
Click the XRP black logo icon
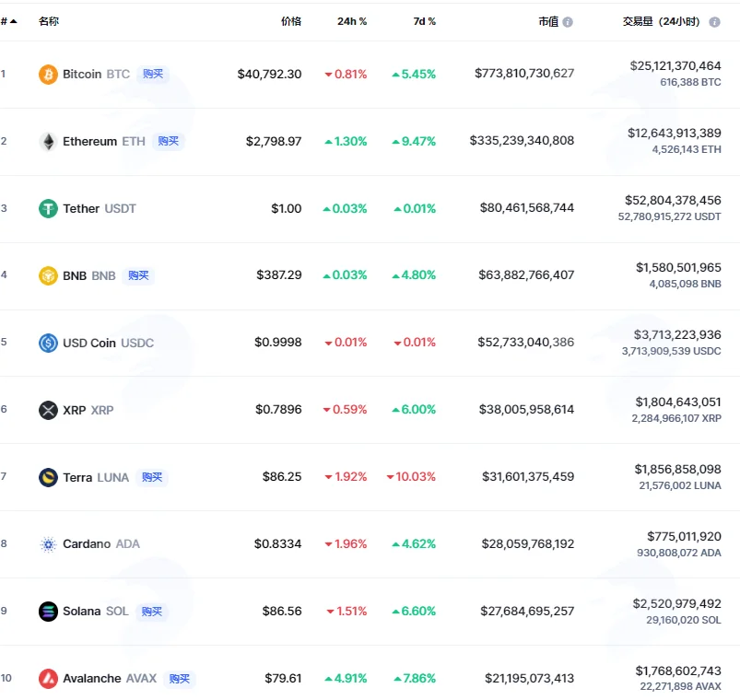(x=48, y=410)
